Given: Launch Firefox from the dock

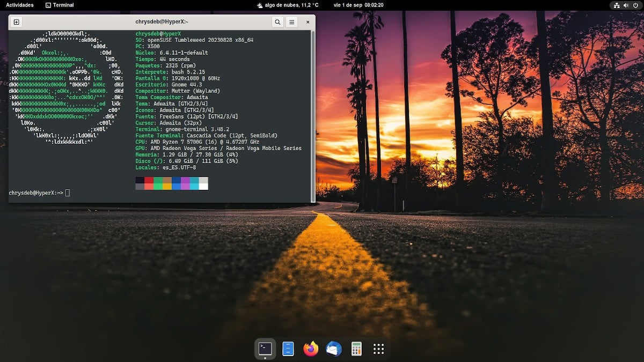Looking at the screenshot, I should point(311,349).
